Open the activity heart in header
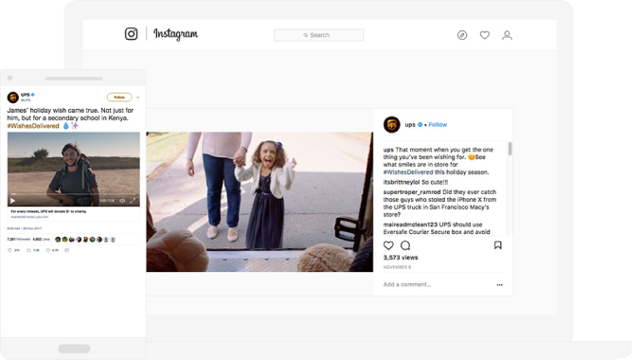Viewport: 644px width, 360px height. point(485,35)
